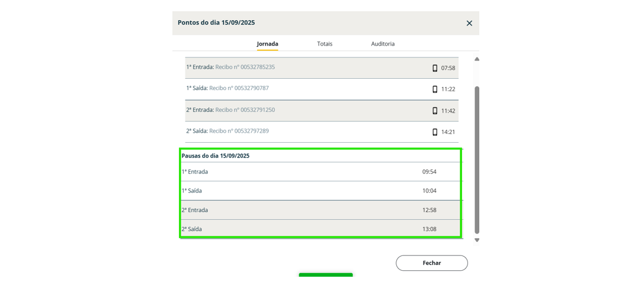Screen dimensions: 644x285
Task: Click mobile icon beside 14:21 exit
Action: (x=435, y=132)
